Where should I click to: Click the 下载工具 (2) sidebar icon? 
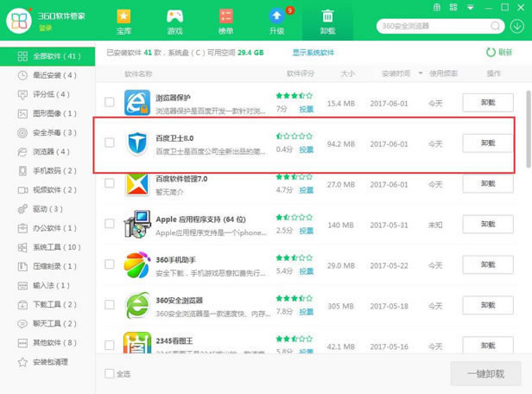click(22, 305)
